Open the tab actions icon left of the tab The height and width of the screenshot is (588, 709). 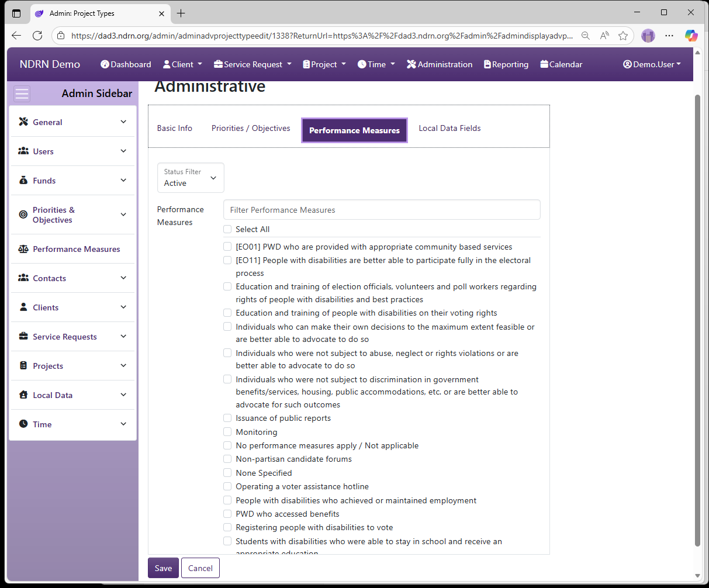(x=16, y=13)
